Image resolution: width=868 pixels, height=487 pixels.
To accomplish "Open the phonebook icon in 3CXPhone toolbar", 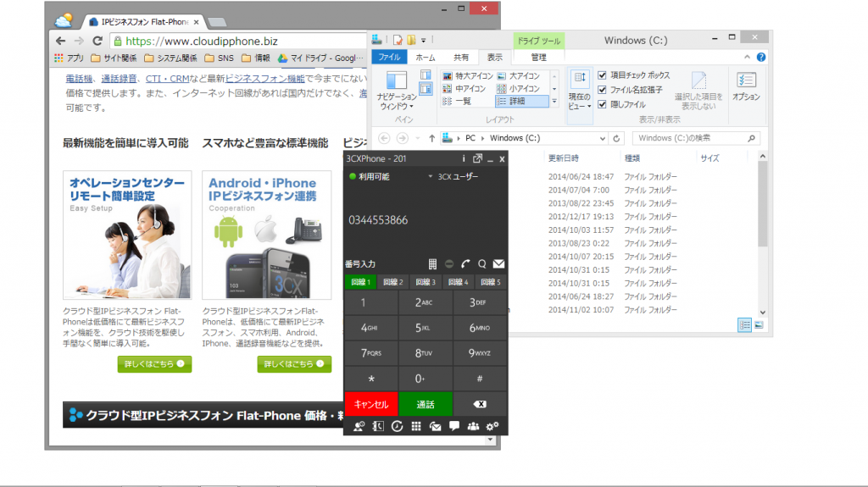I will pos(378,426).
